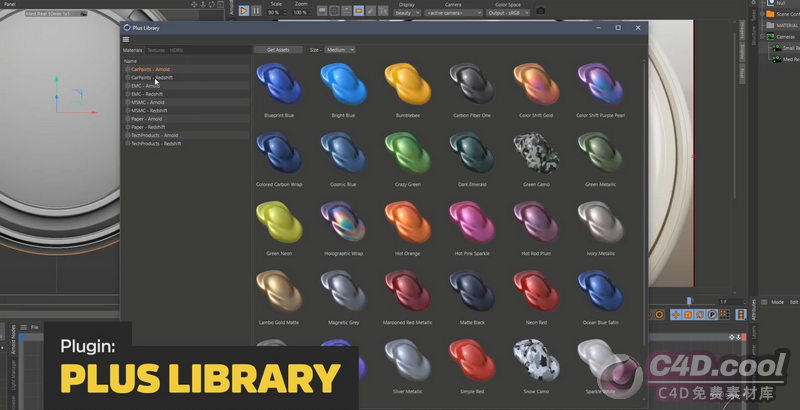Image resolution: width=800 pixels, height=410 pixels.
Task: Select the Simple Red material swatch
Action: [x=472, y=360]
